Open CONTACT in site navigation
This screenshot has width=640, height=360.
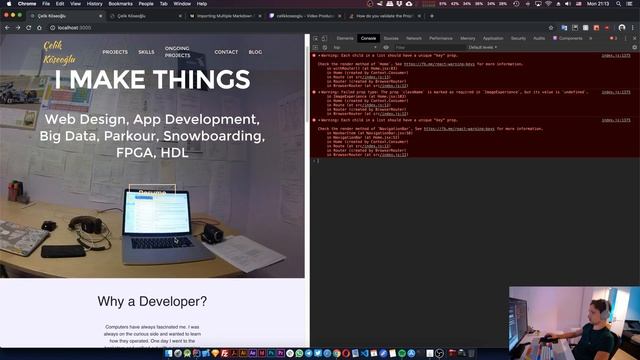tap(226, 52)
